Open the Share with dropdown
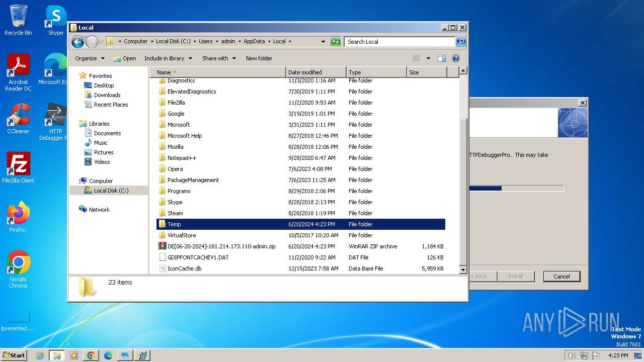Viewport: 644px width, 362px height. (x=219, y=58)
